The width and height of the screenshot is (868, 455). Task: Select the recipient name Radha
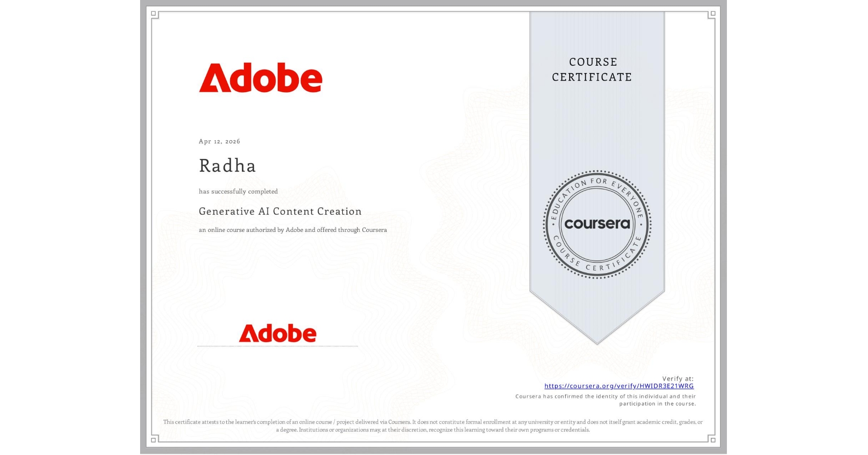227,166
